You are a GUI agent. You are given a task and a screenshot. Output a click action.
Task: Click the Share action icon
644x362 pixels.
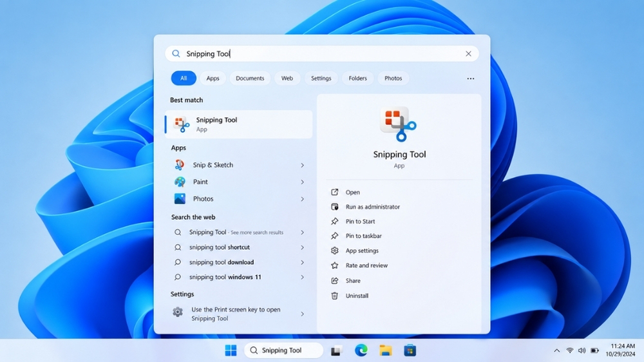pos(335,281)
